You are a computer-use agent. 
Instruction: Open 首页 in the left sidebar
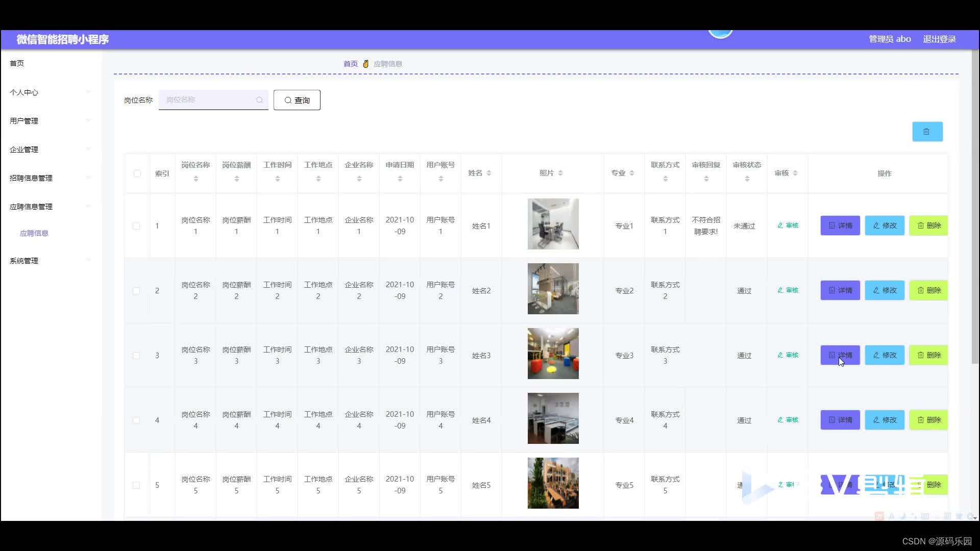click(x=17, y=63)
